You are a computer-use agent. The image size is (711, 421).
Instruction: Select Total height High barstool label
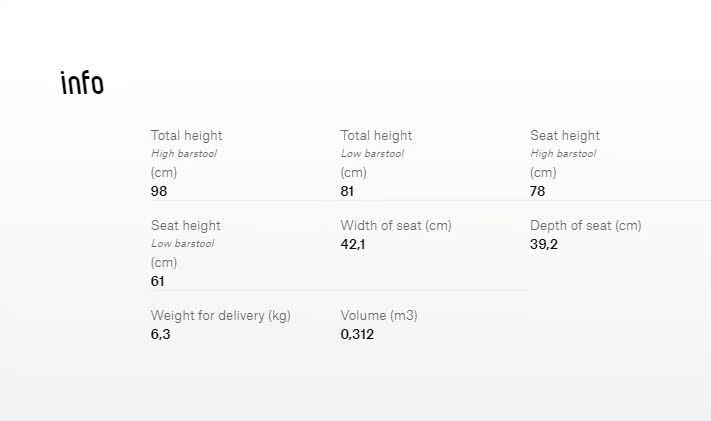click(186, 154)
